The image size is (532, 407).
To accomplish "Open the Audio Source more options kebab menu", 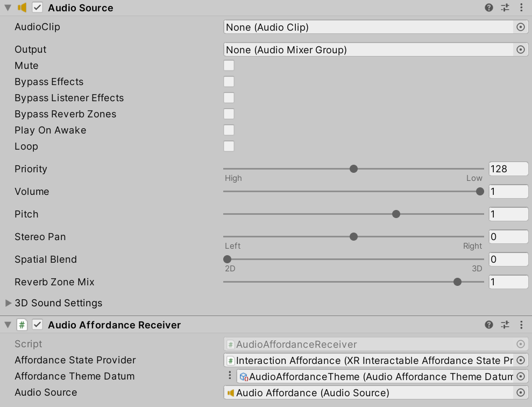I will coord(521,8).
